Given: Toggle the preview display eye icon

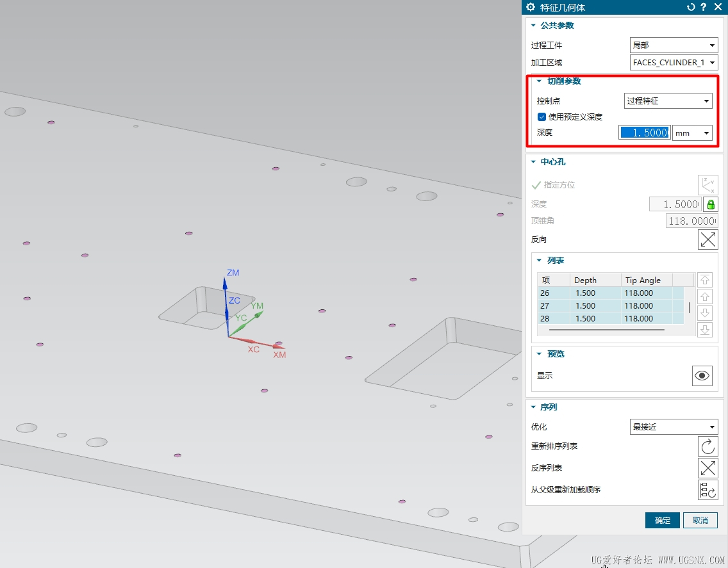Looking at the screenshot, I should [x=702, y=375].
